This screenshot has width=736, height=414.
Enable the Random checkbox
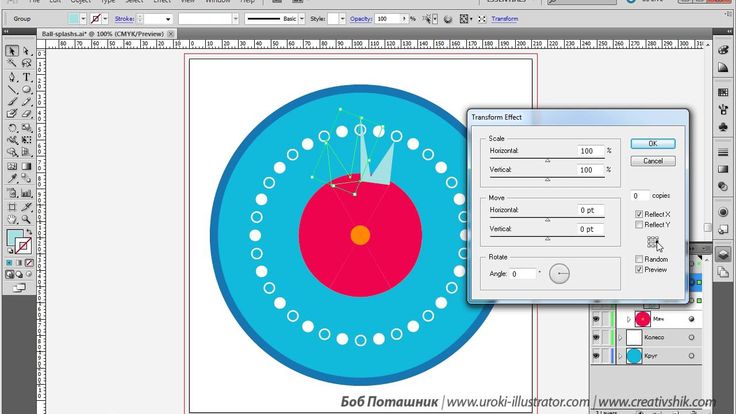(639, 259)
